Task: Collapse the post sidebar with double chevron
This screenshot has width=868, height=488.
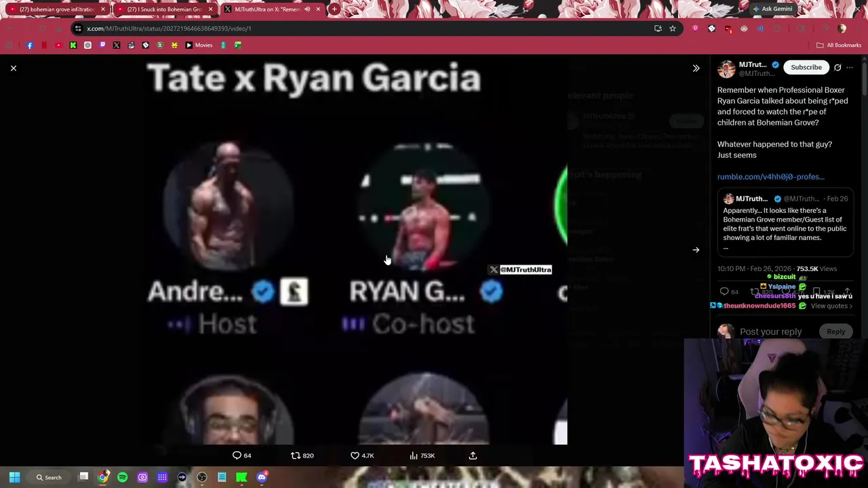Action: [x=696, y=68]
